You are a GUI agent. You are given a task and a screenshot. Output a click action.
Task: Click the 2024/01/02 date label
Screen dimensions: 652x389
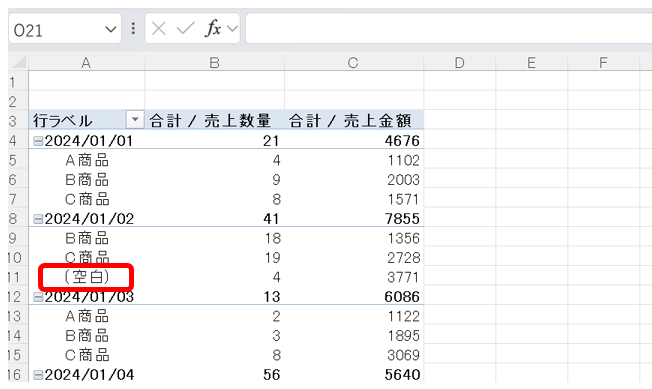tap(89, 219)
